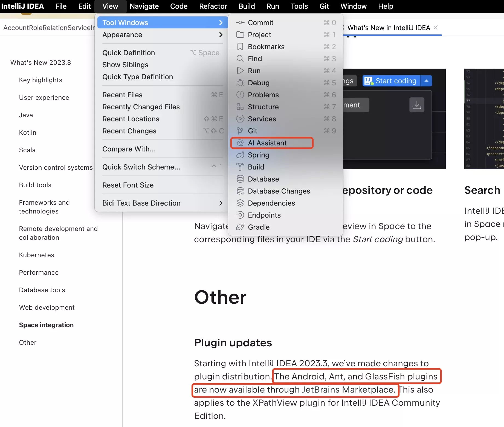Click the Git branch icon in submenu

click(x=240, y=131)
